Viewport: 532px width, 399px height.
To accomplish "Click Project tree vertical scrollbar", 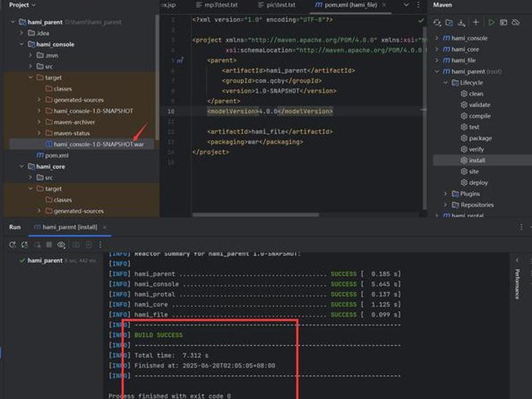I will pos(157,77).
